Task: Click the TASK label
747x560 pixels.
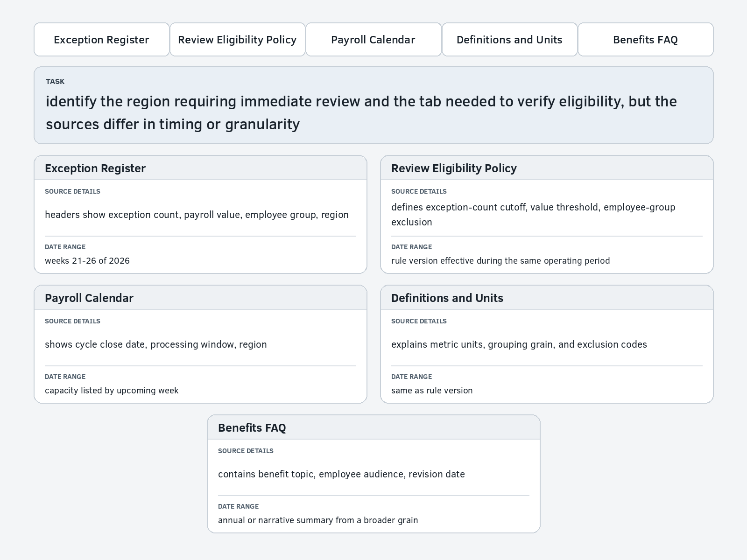Action: point(55,81)
